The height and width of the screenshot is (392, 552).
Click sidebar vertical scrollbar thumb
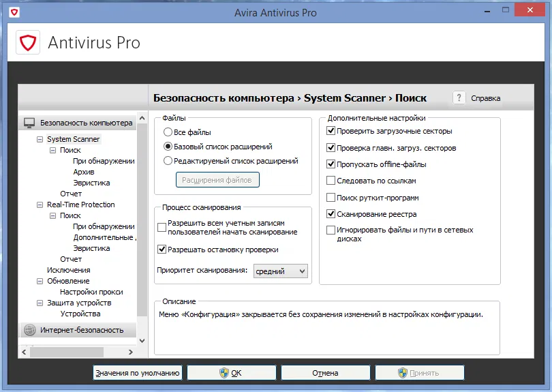(142, 220)
